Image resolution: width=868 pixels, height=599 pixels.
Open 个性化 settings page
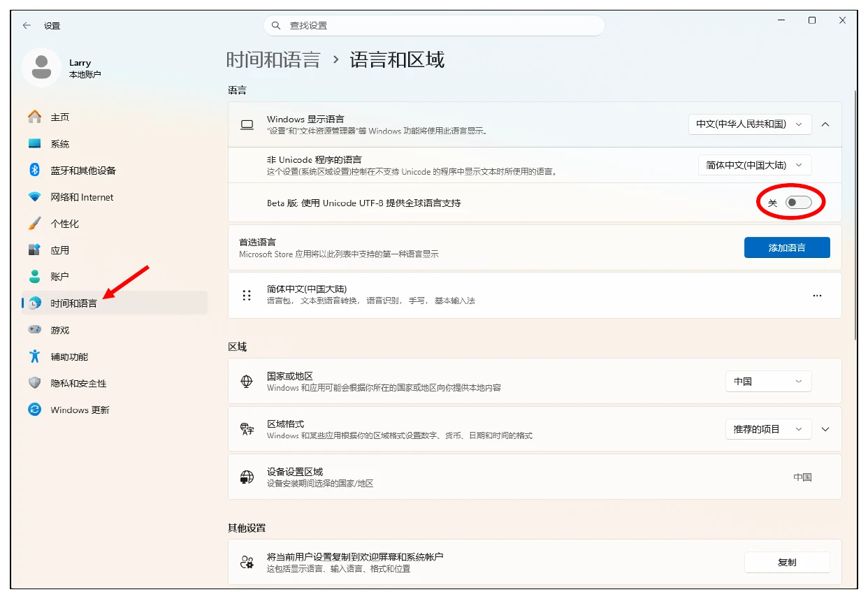115,224
